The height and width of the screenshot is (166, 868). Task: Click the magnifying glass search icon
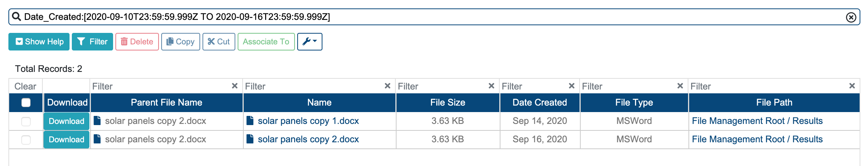[x=16, y=17]
